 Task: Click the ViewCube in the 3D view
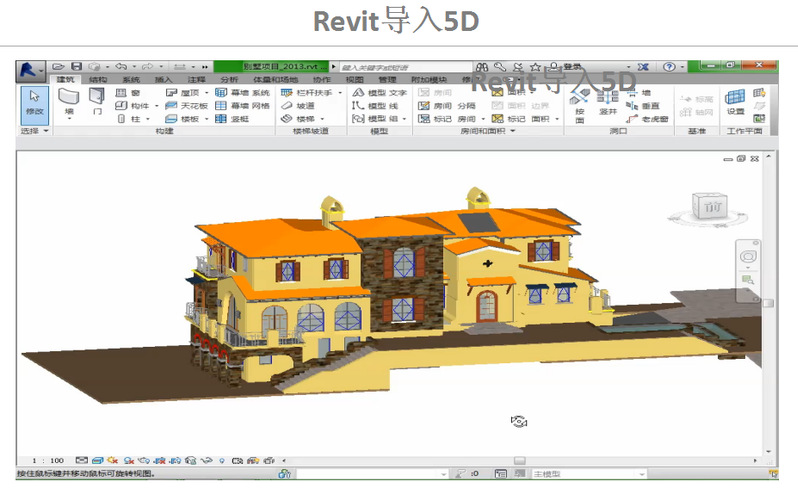(711, 205)
